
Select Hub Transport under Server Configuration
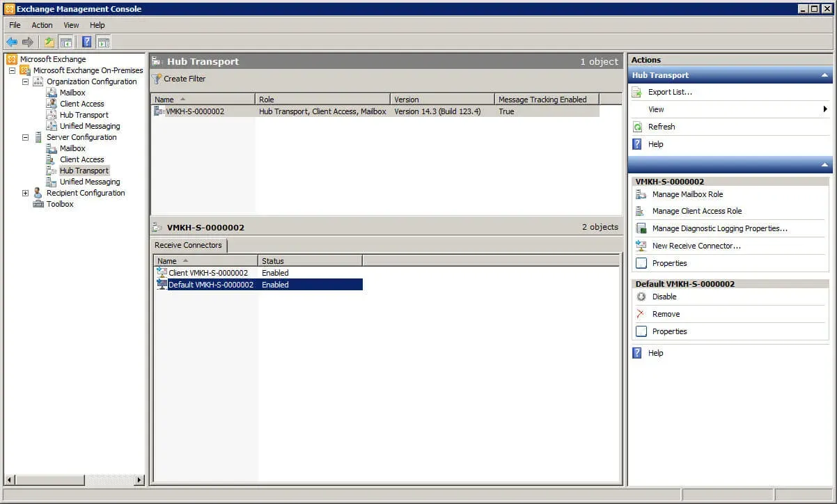[84, 171]
